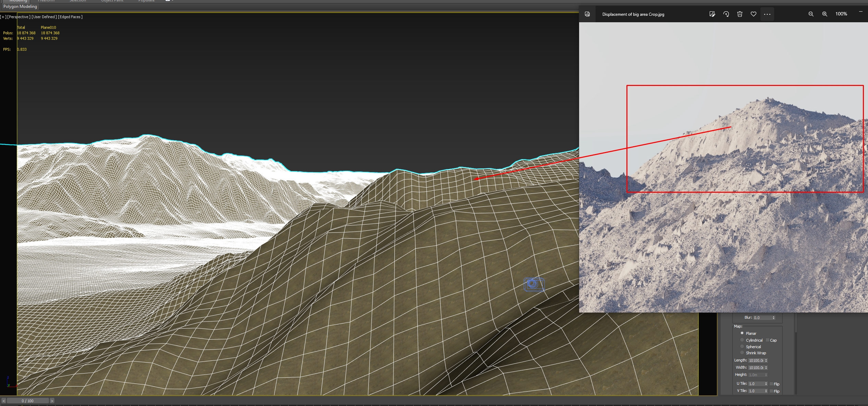Click the Length spinner arrows
Image resolution: width=868 pixels, height=406 pixels.
[x=766, y=360]
